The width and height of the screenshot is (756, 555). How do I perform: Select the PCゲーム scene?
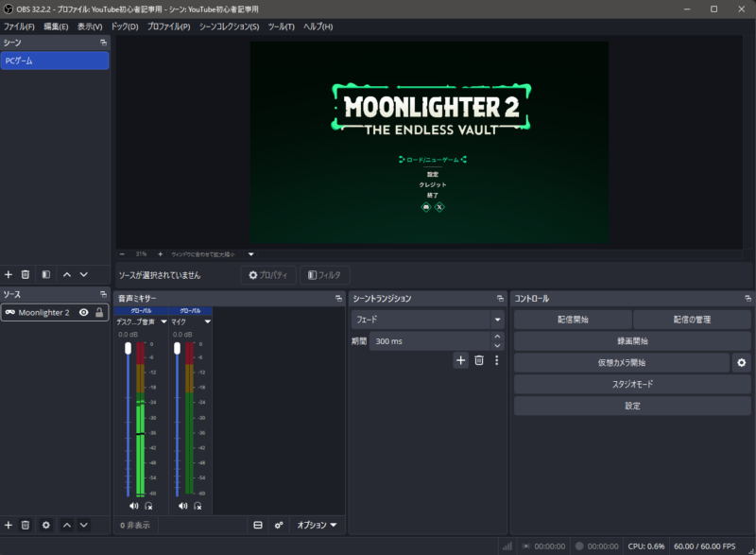[x=55, y=61]
